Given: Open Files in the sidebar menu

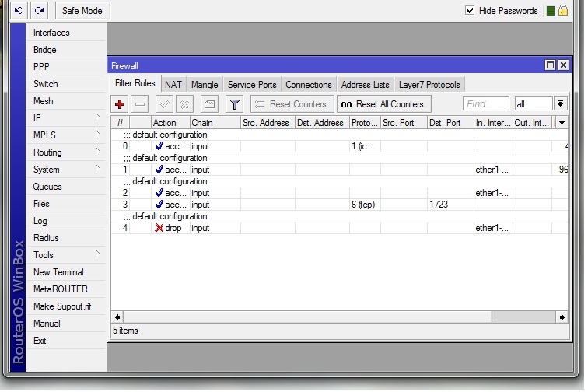Looking at the screenshot, I should point(66,204).
